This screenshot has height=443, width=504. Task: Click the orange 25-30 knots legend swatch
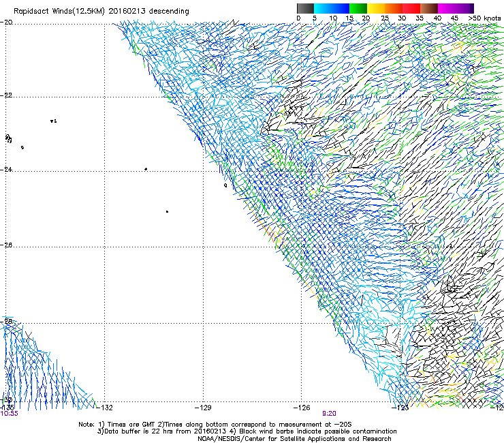(394, 8)
